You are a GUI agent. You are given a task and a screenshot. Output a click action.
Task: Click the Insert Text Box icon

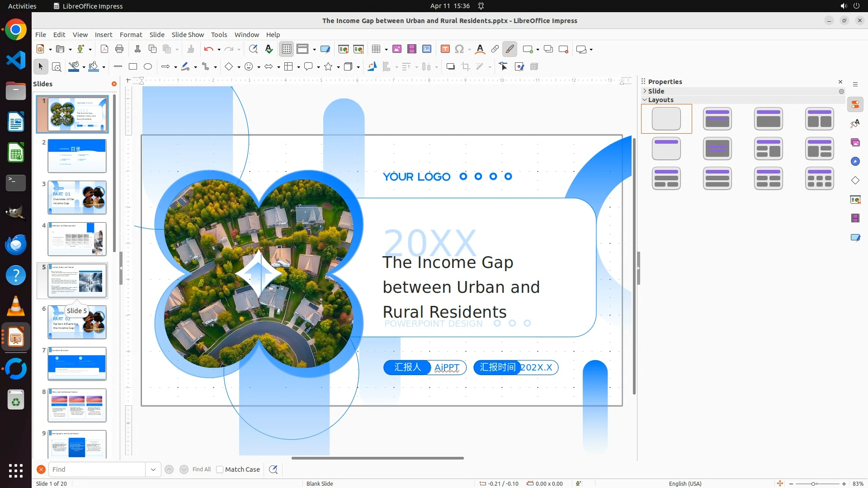click(x=445, y=49)
